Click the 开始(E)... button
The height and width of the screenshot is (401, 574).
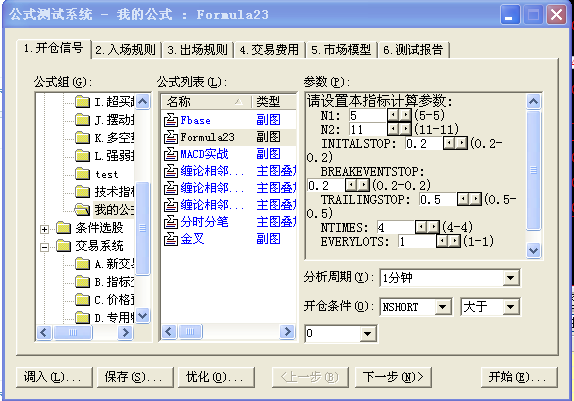[519, 377]
